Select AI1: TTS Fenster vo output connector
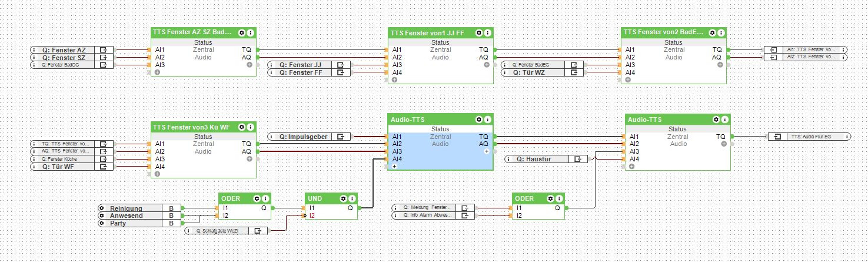 point(806,50)
